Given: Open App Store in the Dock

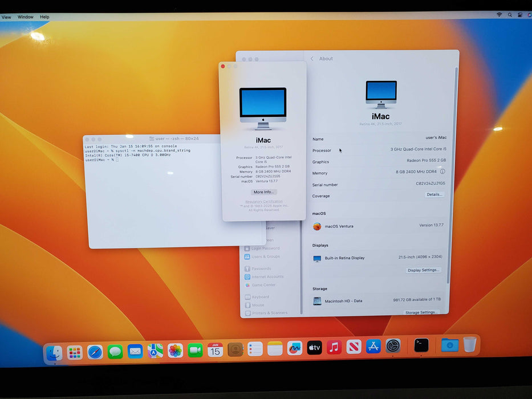Looking at the screenshot, I should 373,347.
